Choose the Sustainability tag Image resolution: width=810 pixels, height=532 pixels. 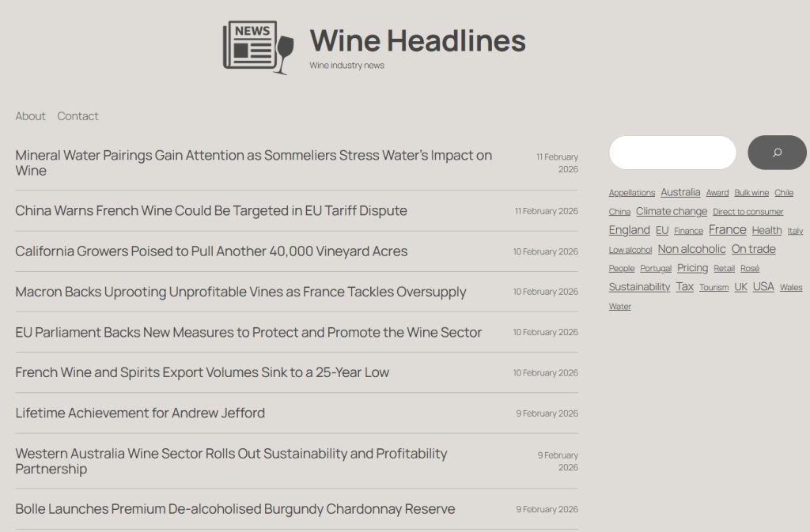[x=639, y=287]
